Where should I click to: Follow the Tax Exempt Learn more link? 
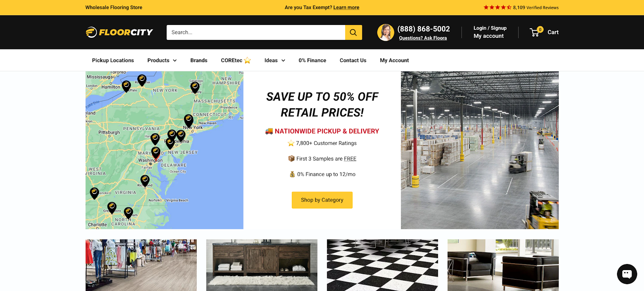(346, 7)
